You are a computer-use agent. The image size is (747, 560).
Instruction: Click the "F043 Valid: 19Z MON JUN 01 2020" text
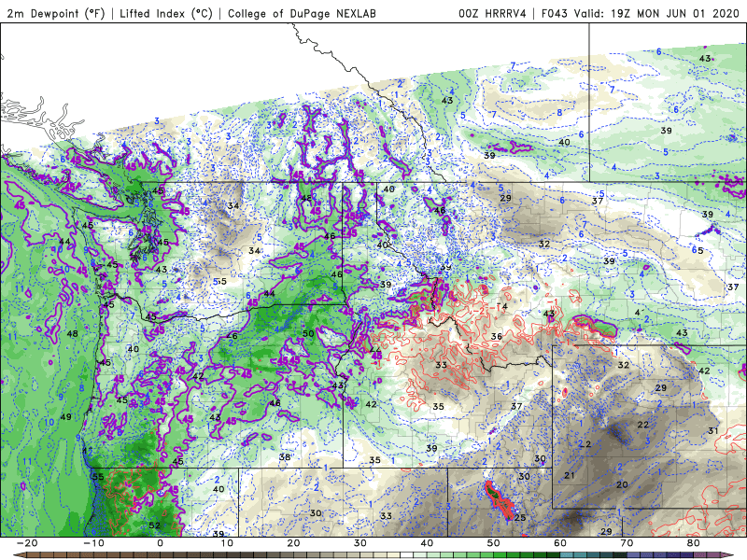tap(640, 13)
